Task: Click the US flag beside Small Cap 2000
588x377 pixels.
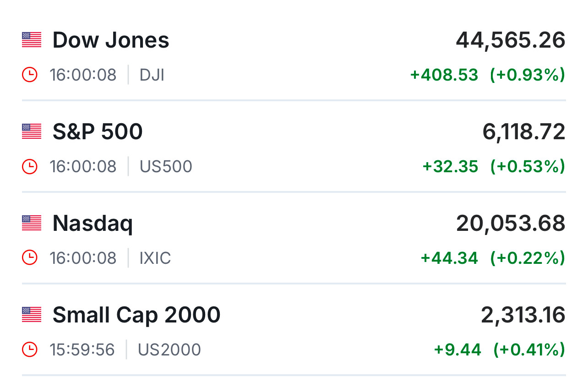Action: (x=32, y=315)
